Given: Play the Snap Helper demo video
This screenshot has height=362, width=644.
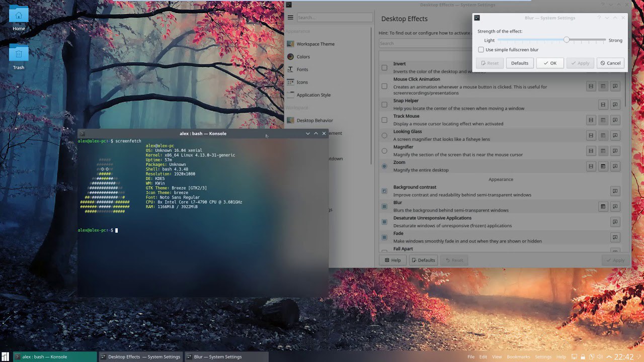Looking at the screenshot, I should (x=603, y=105).
